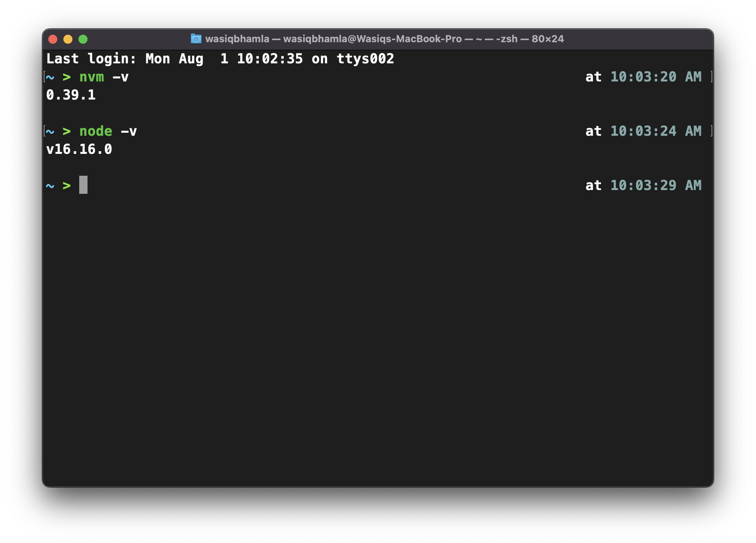756x543 pixels.
Task: Click the timestamp 10:03:24 AM
Action: (656, 131)
